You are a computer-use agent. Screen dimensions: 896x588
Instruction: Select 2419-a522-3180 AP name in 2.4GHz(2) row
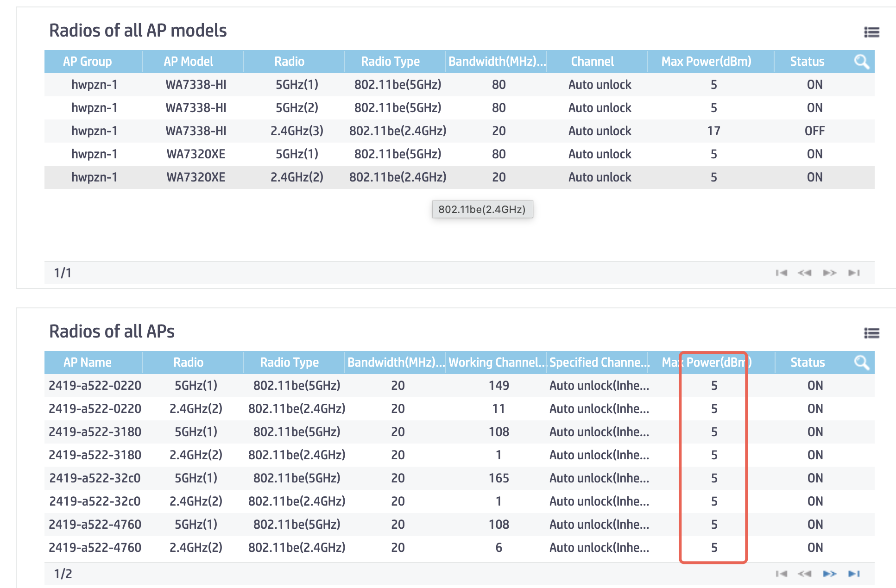pyautogui.click(x=95, y=455)
